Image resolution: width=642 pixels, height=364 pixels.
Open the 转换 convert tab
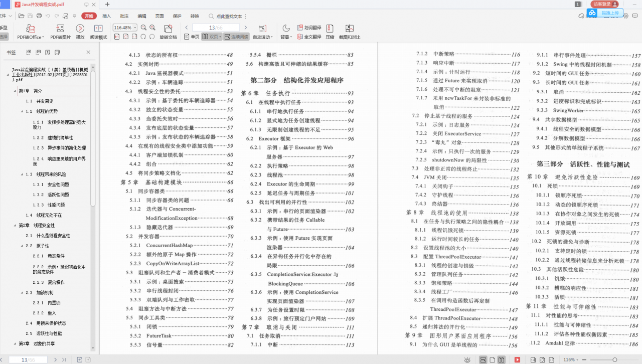coord(195,16)
